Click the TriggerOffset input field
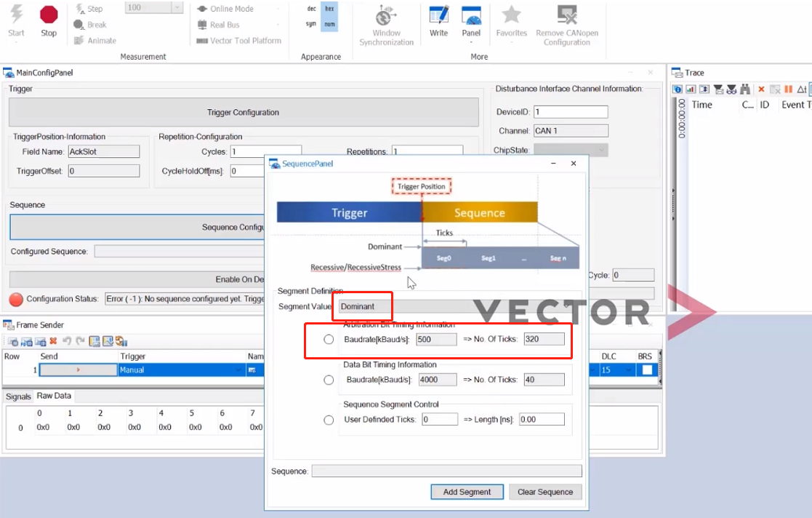The width and height of the screenshot is (812, 518). pos(103,170)
